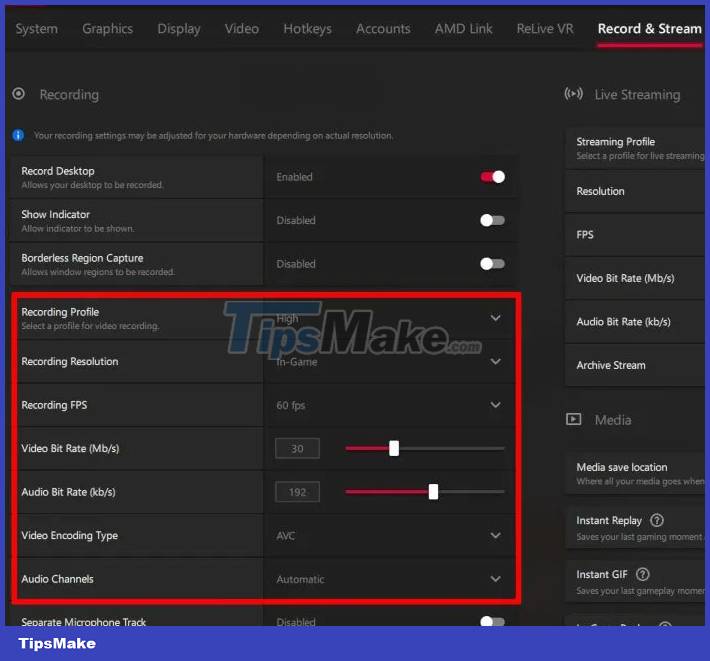Image resolution: width=710 pixels, height=661 pixels.
Task: Open the streaming Video Bit Rate setting
Action: (634, 278)
